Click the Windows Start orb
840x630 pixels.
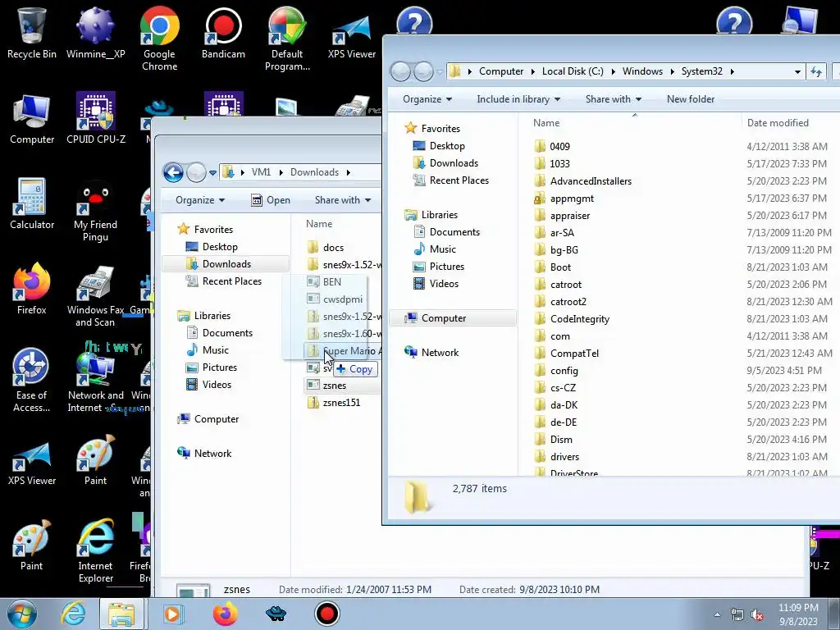click(x=22, y=614)
